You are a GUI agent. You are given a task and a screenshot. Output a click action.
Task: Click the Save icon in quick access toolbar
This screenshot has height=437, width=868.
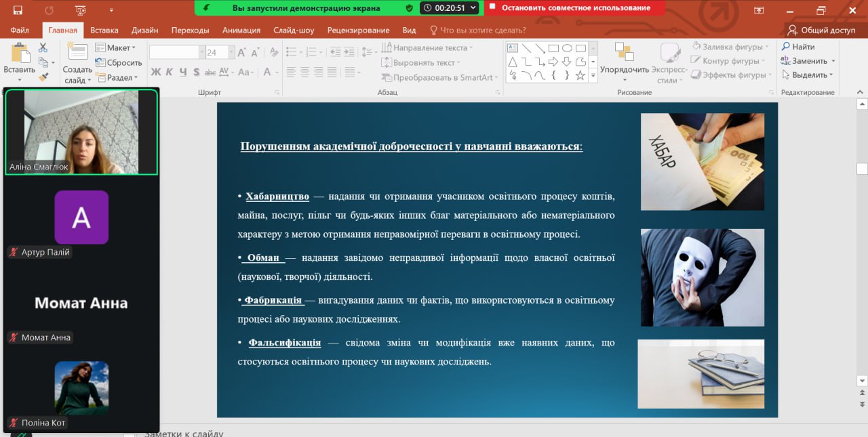coord(18,10)
